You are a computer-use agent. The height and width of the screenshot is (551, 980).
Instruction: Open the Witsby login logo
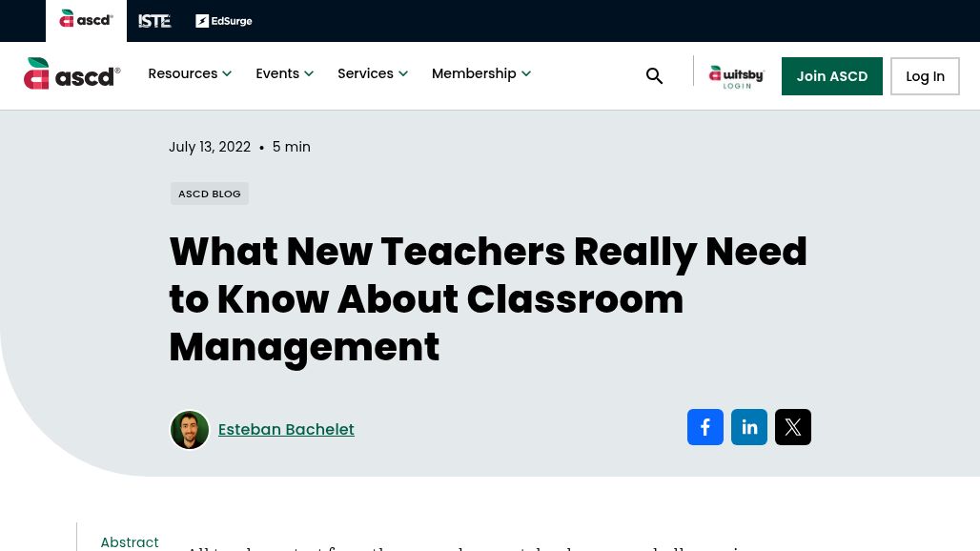(x=736, y=76)
